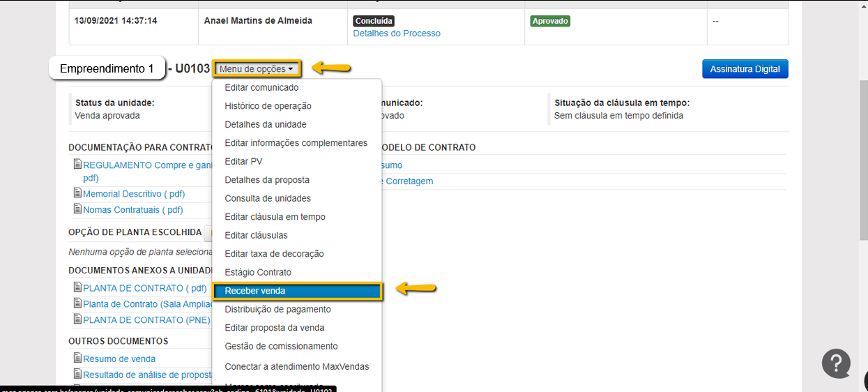
Task: Open the Menu de opções dropdown
Action: point(257,69)
